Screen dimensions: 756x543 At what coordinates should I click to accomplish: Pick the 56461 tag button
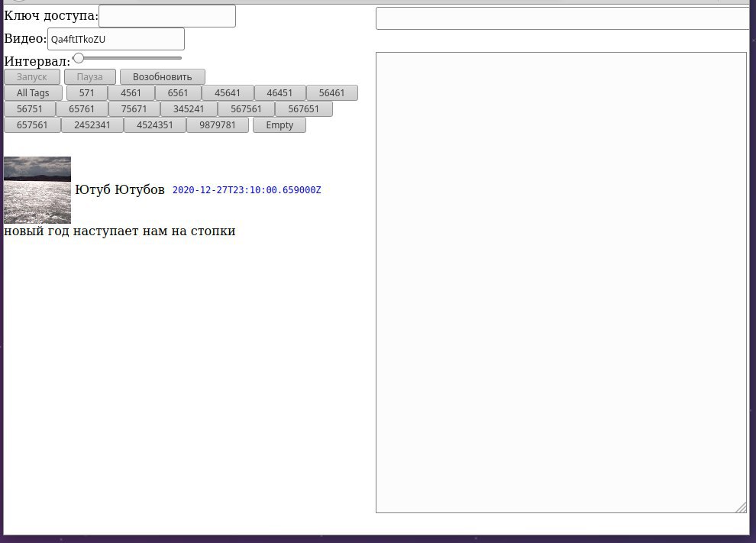[x=331, y=92]
